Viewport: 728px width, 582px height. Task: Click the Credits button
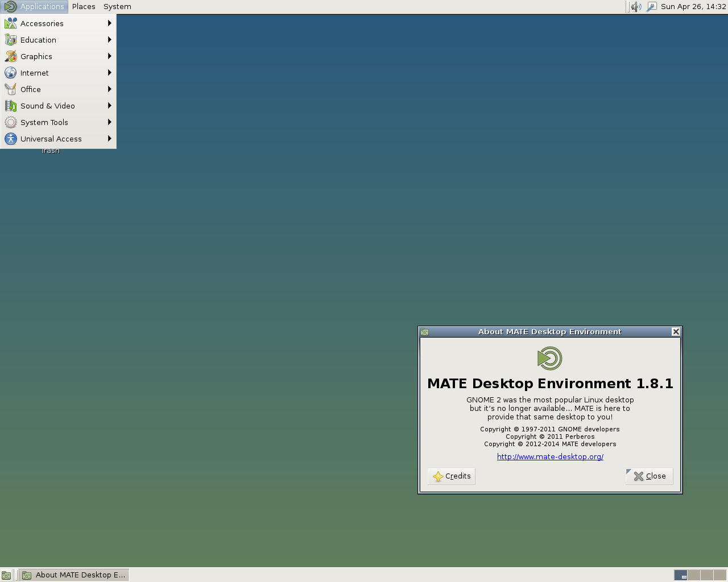pyautogui.click(x=452, y=476)
